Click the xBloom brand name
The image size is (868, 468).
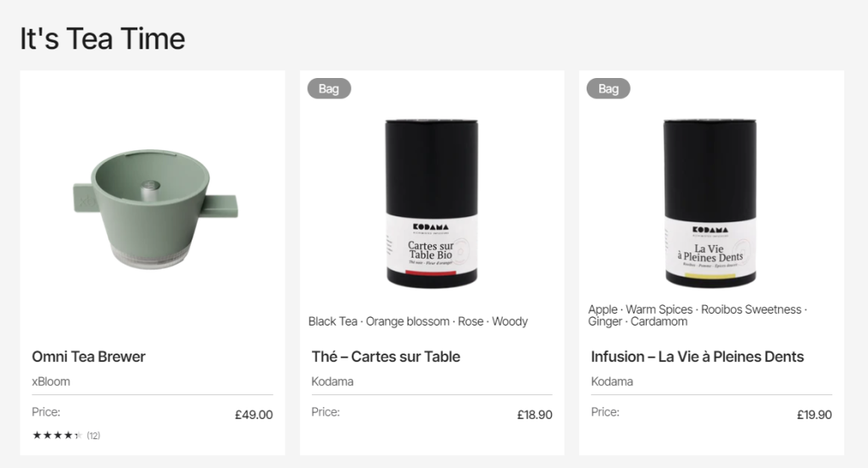[x=51, y=382]
